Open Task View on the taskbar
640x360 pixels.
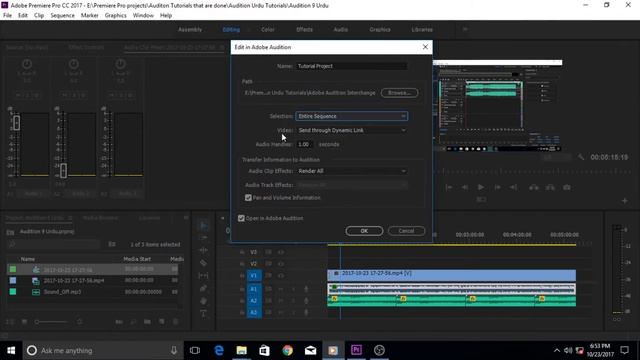click(x=195, y=350)
